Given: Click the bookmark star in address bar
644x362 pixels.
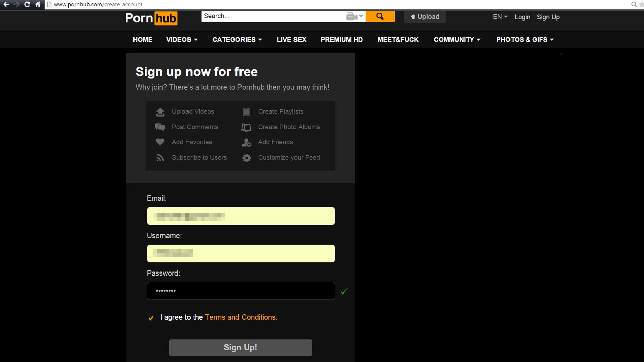Looking at the screenshot, I should (641, 4).
